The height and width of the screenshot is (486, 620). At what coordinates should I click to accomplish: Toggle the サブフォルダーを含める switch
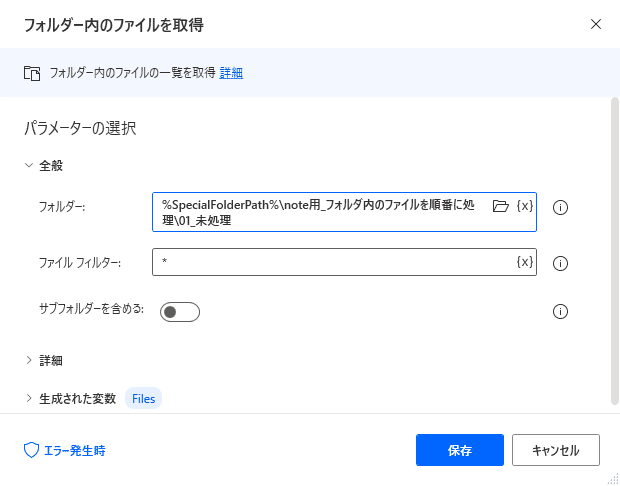click(180, 312)
